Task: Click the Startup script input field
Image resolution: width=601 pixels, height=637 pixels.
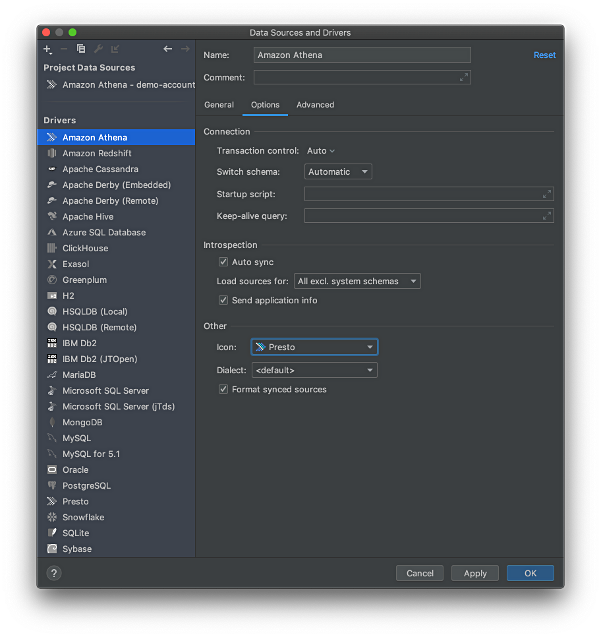Action: 429,194
